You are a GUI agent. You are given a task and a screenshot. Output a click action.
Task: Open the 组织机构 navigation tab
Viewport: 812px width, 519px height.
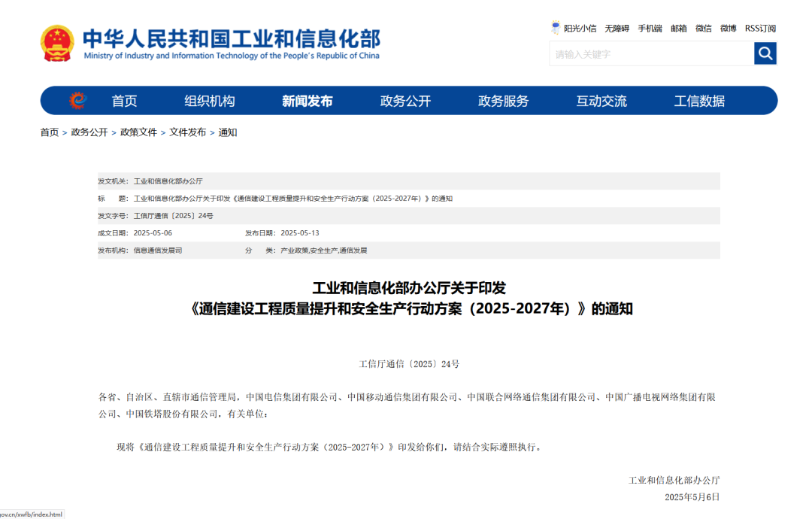coord(210,101)
